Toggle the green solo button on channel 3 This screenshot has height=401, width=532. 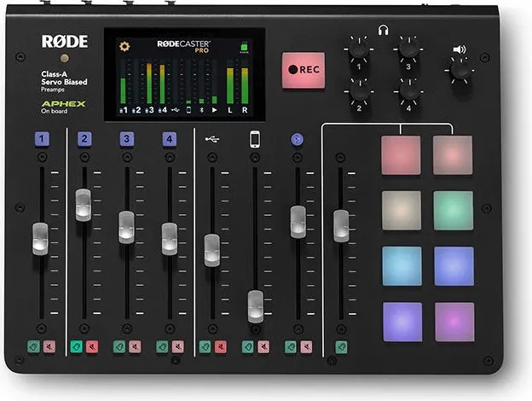coord(119,346)
